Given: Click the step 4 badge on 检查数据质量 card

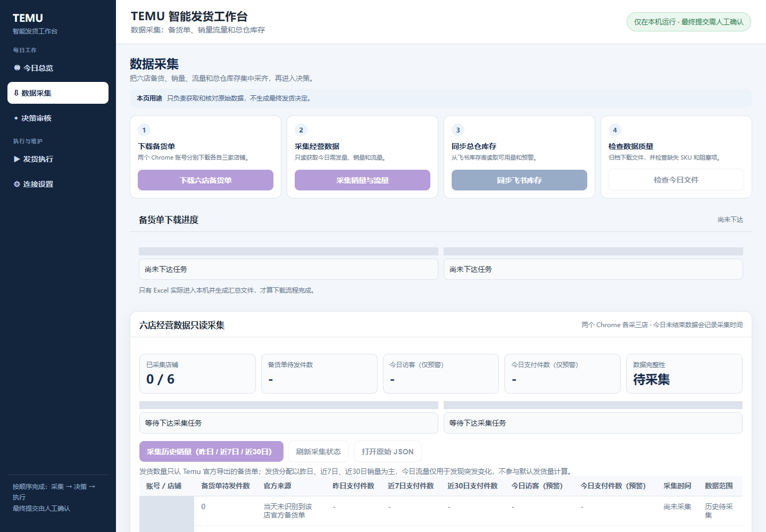Looking at the screenshot, I should (615, 130).
